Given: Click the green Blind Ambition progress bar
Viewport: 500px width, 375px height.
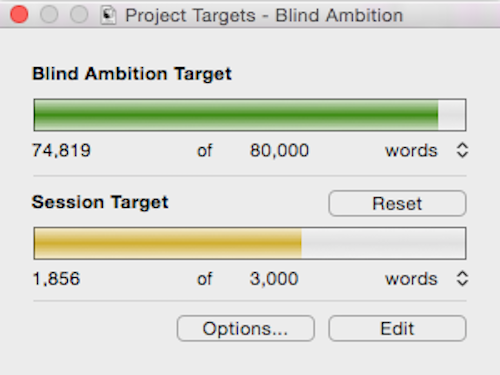Looking at the screenshot, I should coord(250,115).
